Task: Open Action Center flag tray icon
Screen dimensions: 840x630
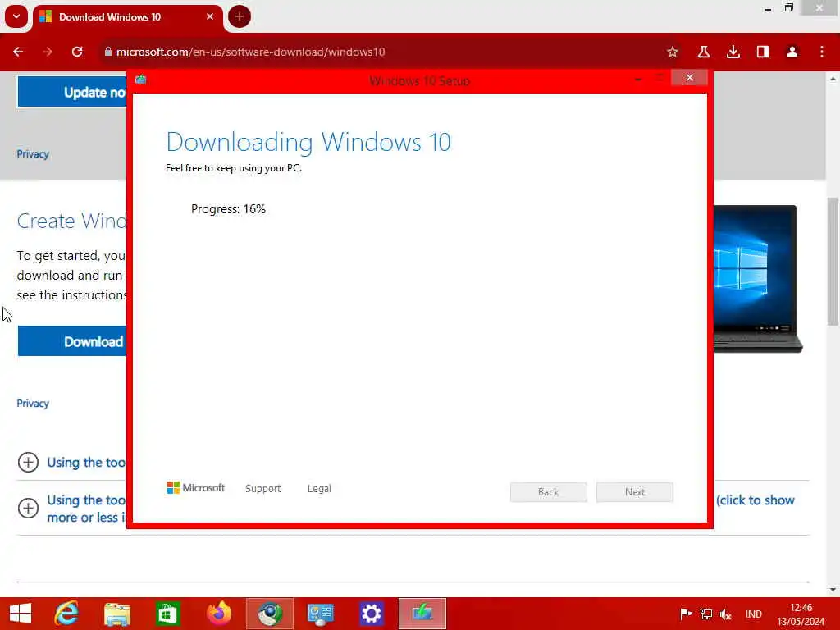Action: [686, 614]
